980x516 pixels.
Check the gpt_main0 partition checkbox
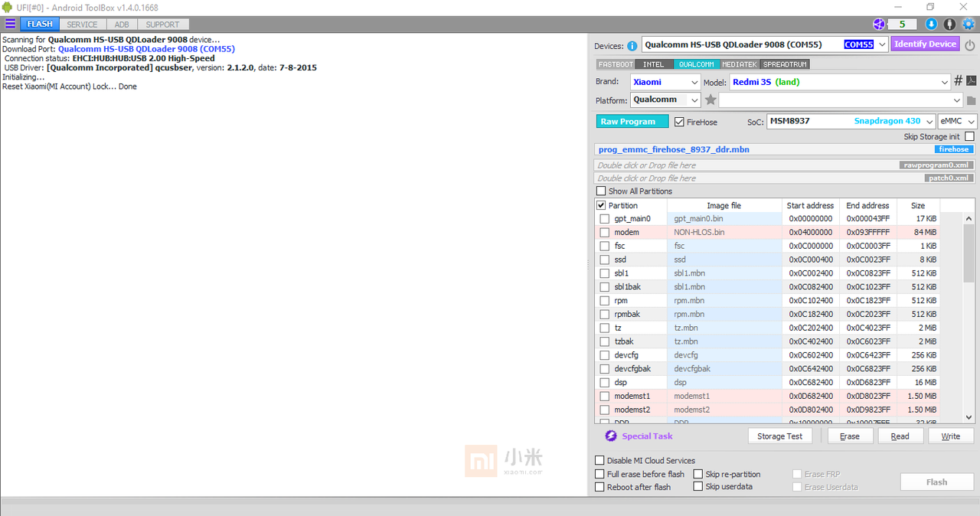[605, 219]
